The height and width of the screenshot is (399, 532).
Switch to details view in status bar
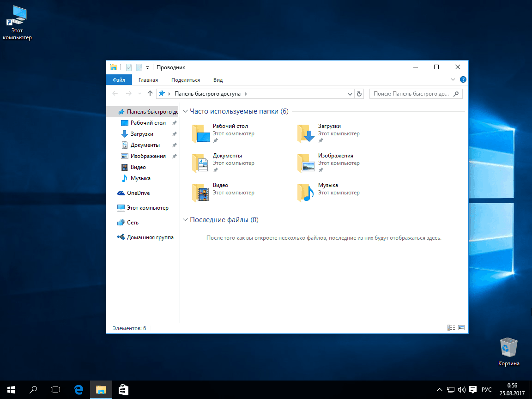451,328
